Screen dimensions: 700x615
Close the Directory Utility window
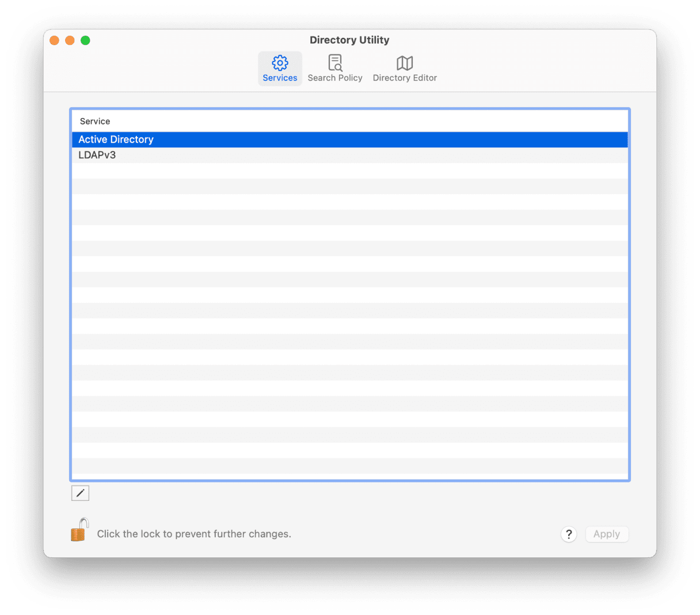click(55, 40)
